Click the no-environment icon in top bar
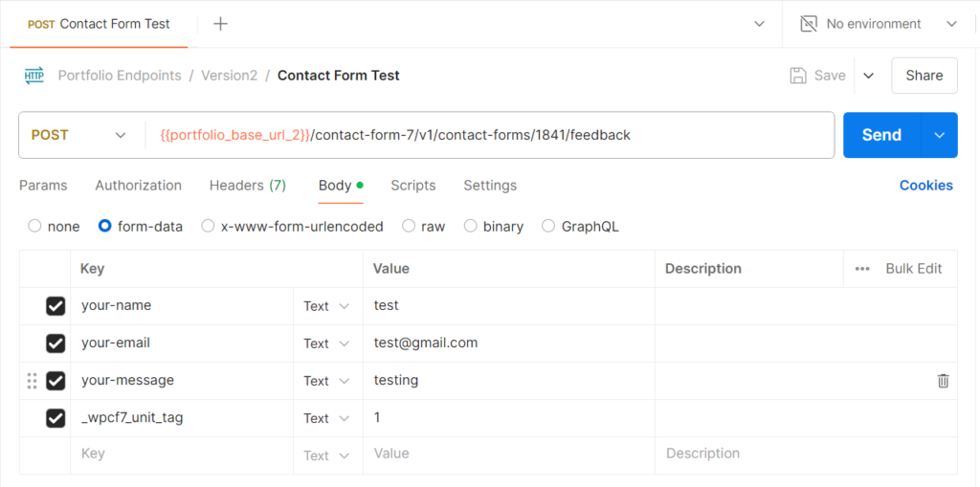Image resolution: width=980 pixels, height=487 pixels. tap(809, 24)
